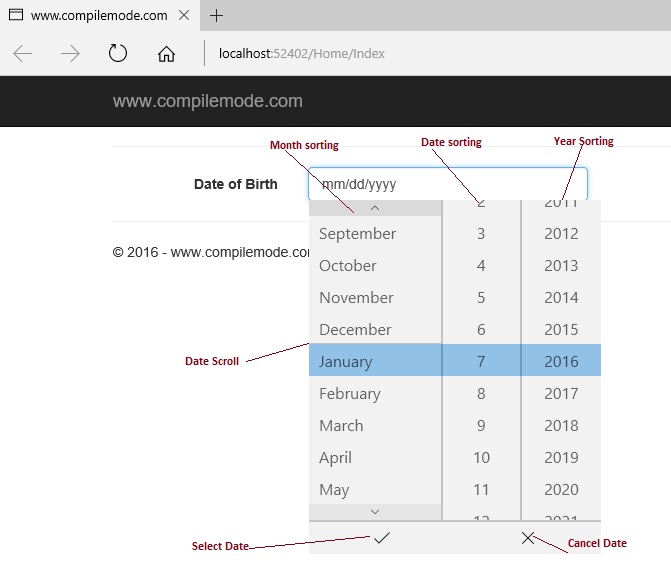671x575 pixels.
Task: Confirm date with the checkmark icon
Action: (381, 538)
